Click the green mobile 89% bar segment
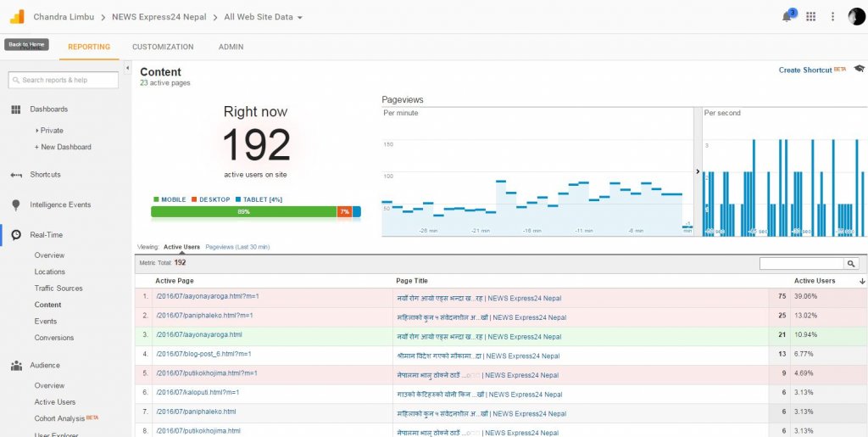Screen dimensions: 868x437 (x=243, y=211)
